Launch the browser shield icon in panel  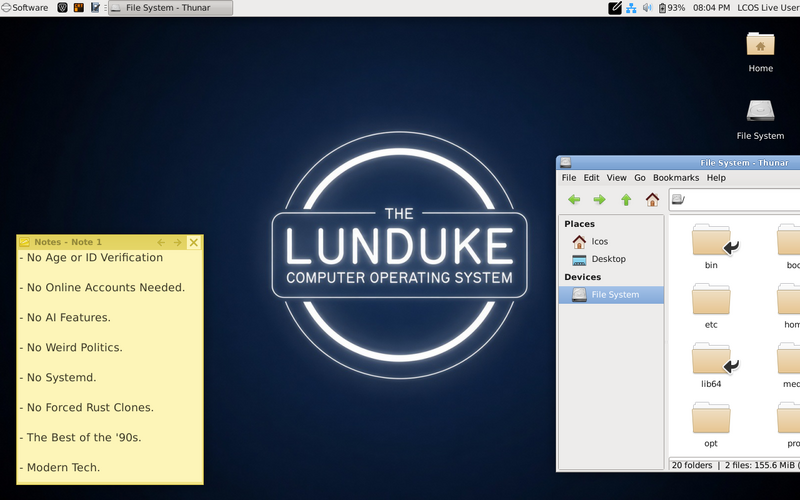coord(62,8)
